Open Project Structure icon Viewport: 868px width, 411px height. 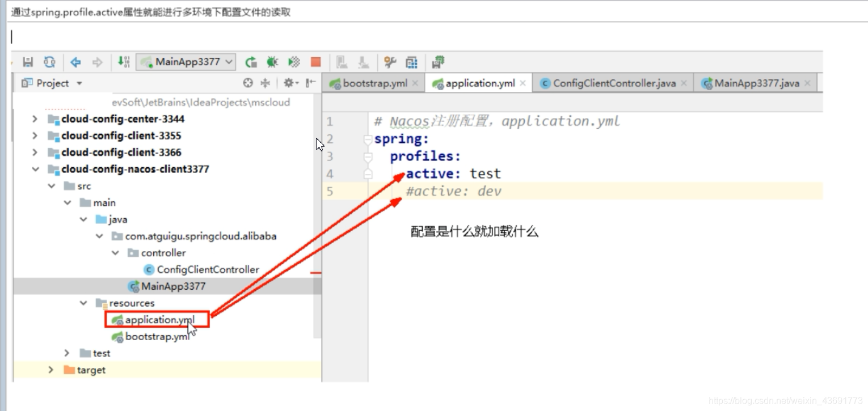(x=411, y=62)
